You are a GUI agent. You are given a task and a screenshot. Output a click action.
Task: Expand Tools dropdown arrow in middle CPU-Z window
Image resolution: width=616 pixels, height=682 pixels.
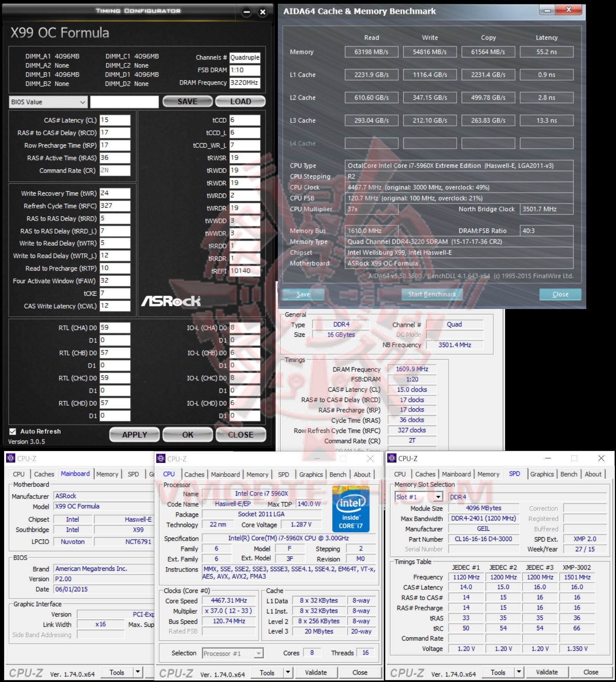[288, 672]
